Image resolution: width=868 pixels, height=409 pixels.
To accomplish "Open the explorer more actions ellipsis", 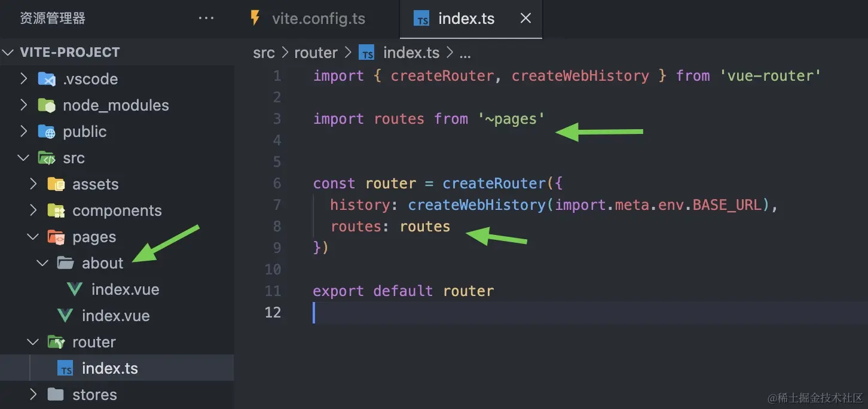I will (x=206, y=19).
